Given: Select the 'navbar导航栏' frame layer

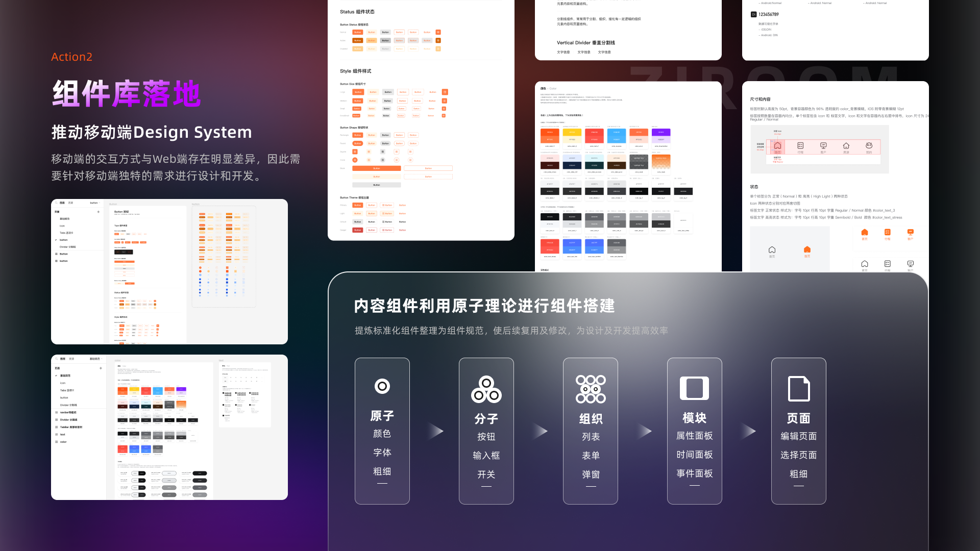Looking at the screenshot, I should [68, 412].
